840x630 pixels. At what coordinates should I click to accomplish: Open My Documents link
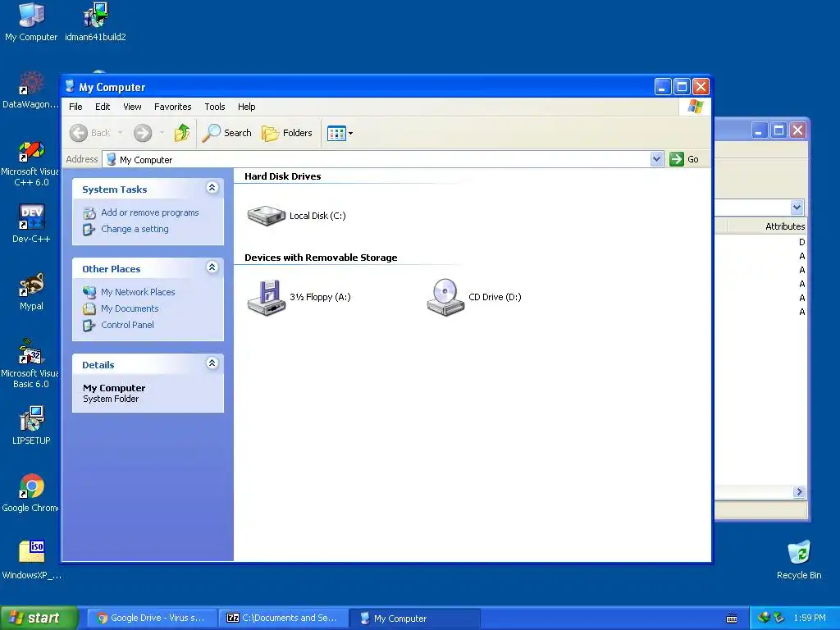tap(130, 308)
